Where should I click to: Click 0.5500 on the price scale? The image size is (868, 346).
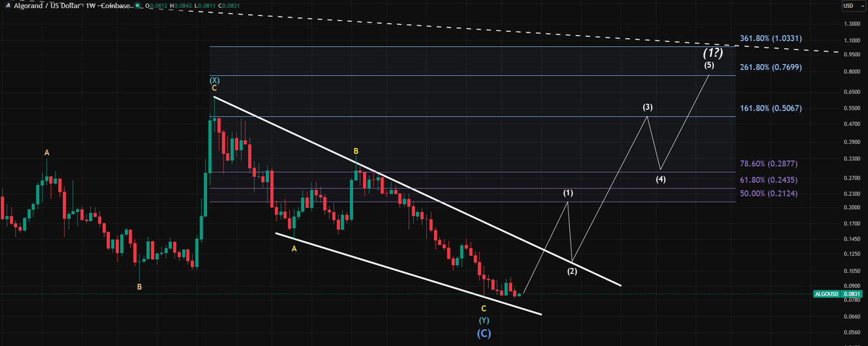(852, 108)
